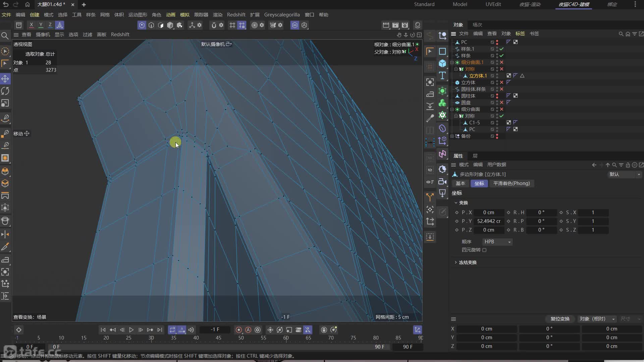Toggle the red X of 细分曲面.1
The height and width of the screenshot is (362, 644).
501,62
